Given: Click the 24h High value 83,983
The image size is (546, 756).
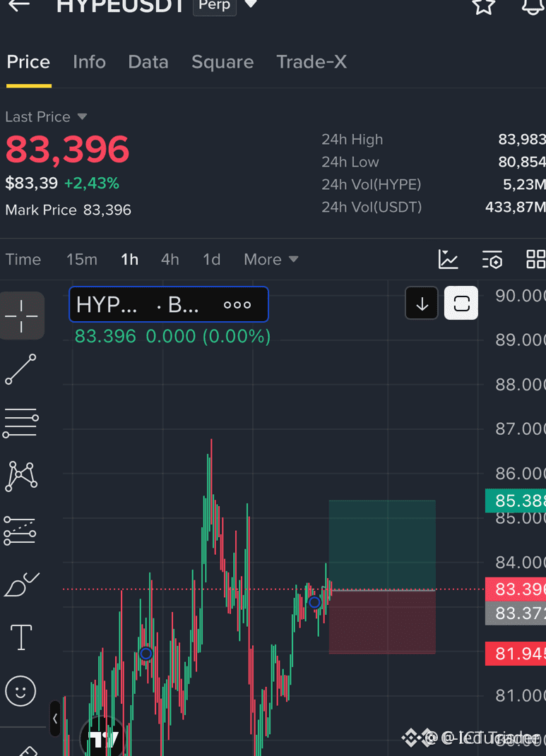Looking at the screenshot, I should pyautogui.click(x=522, y=139).
